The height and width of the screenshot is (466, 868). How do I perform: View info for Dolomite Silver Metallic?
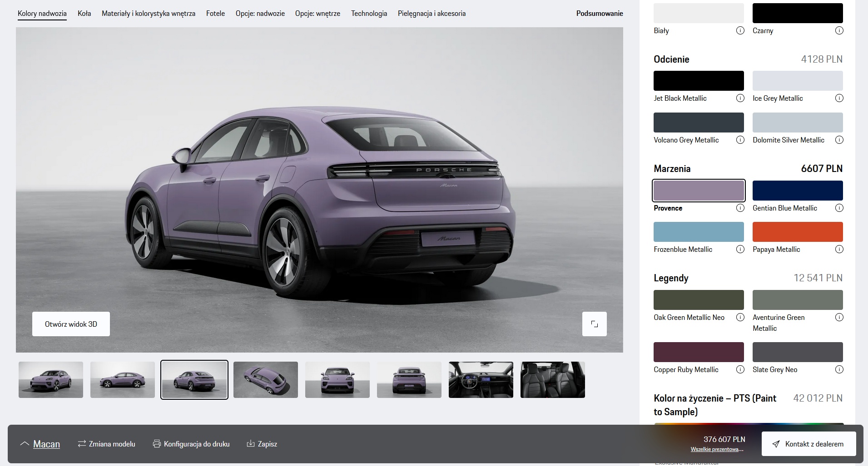(839, 140)
